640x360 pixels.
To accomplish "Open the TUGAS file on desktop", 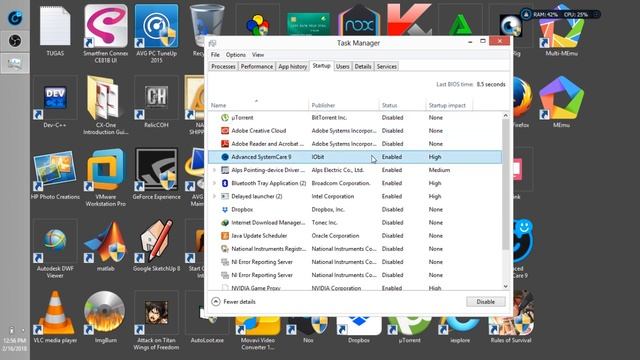I will [55, 31].
